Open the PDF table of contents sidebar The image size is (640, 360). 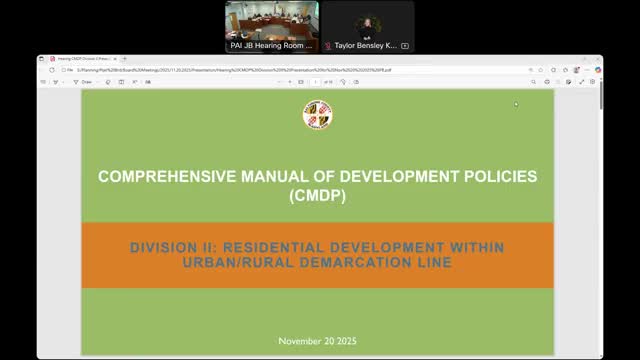point(43,82)
